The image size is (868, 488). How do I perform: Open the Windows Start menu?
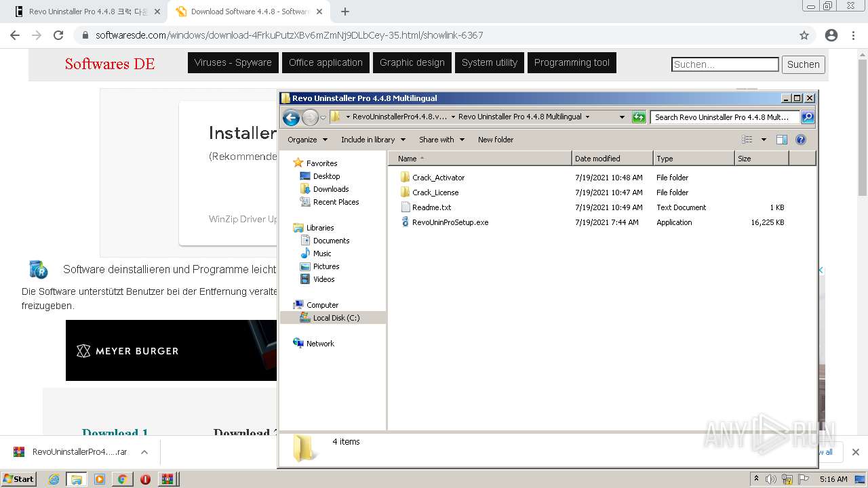[x=18, y=479]
